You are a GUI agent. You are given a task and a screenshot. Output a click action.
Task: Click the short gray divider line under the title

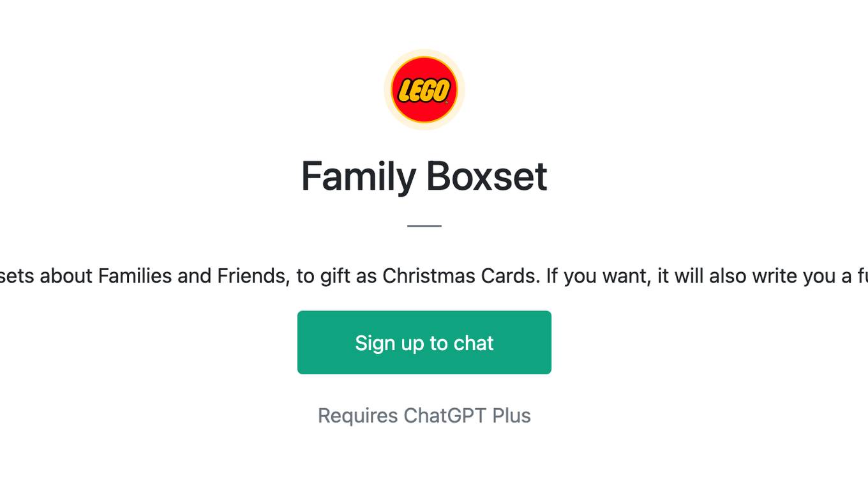(x=424, y=225)
